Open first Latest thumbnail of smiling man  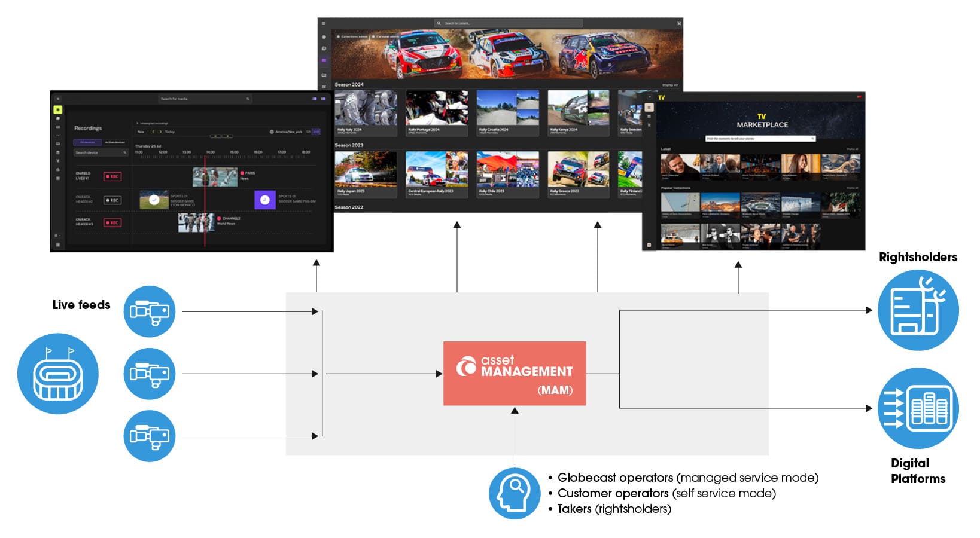(x=680, y=167)
